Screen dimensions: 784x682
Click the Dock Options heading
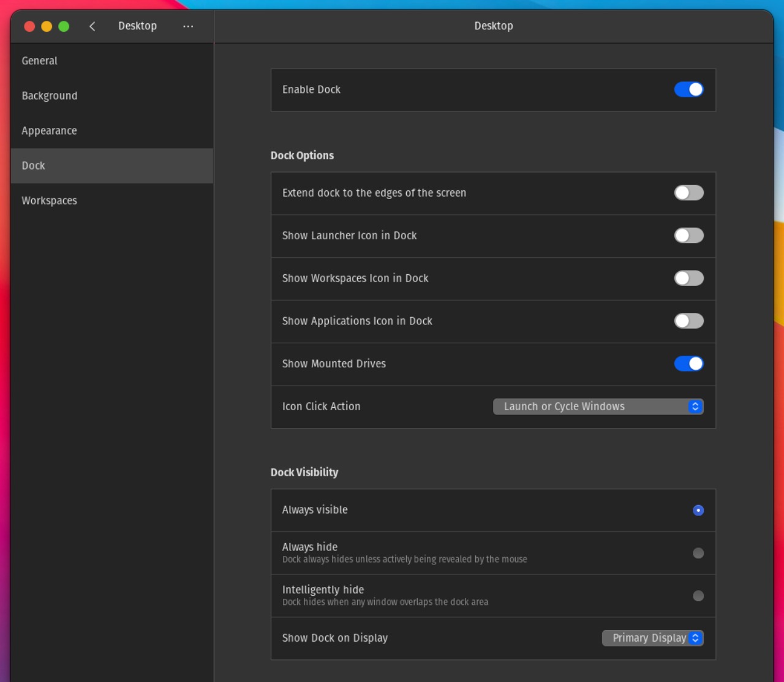click(x=303, y=156)
